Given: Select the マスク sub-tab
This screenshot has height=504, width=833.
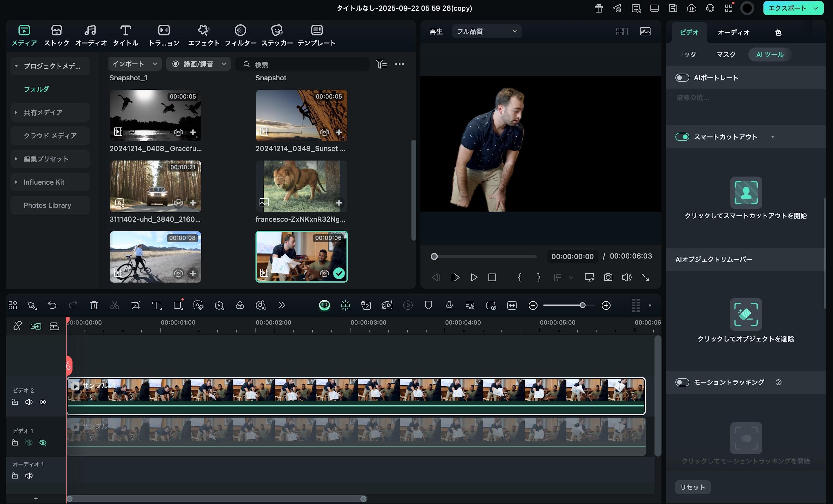Looking at the screenshot, I should 726,54.
